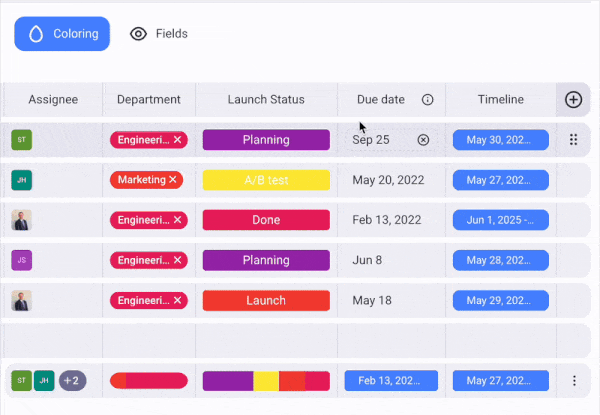Click the JS assignee avatar
The image size is (600, 415).
(x=21, y=261)
